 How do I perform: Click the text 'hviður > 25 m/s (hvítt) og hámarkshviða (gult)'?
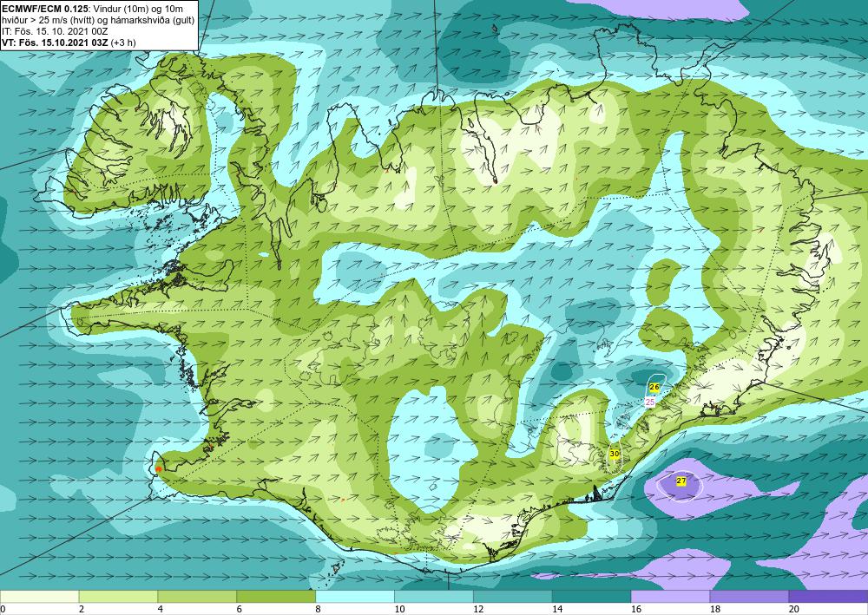click(98, 20)
